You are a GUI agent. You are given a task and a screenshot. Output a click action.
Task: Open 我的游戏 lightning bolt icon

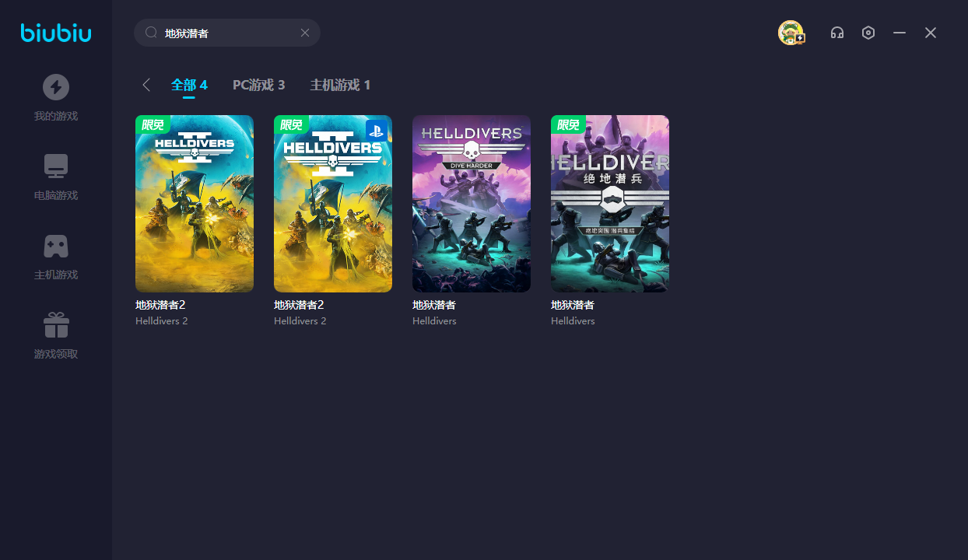(56, 87)
